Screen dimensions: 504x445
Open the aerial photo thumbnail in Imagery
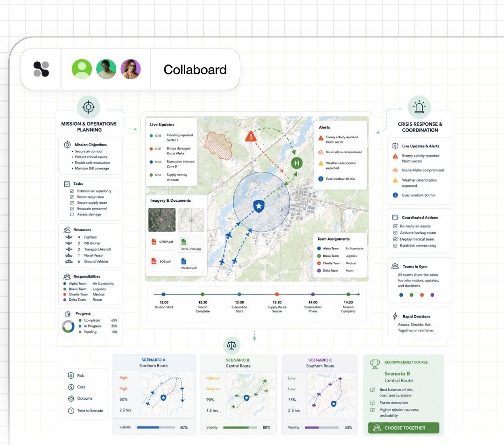[162, 219]
